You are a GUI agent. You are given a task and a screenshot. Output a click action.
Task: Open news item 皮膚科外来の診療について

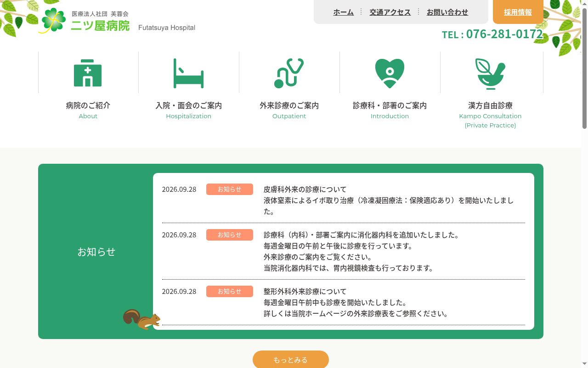305,189
